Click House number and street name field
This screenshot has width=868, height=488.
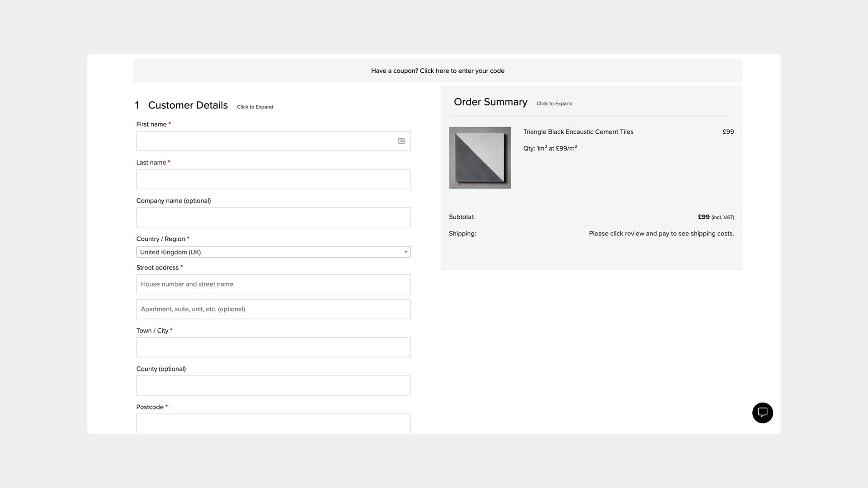click(x=273, y=284)
